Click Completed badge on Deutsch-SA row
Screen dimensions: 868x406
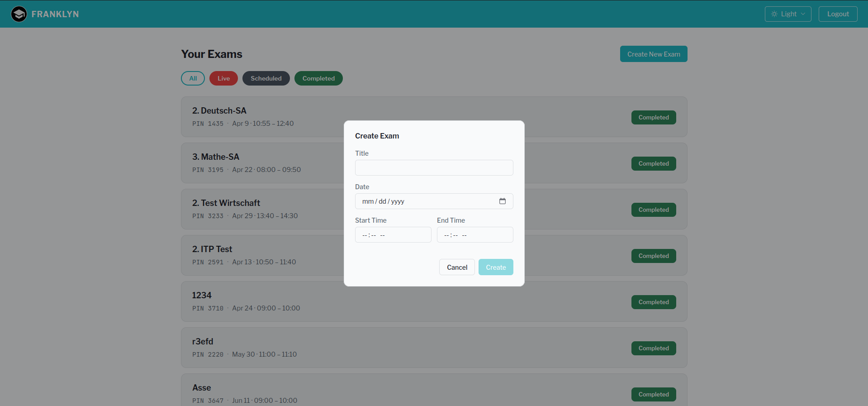654,117
